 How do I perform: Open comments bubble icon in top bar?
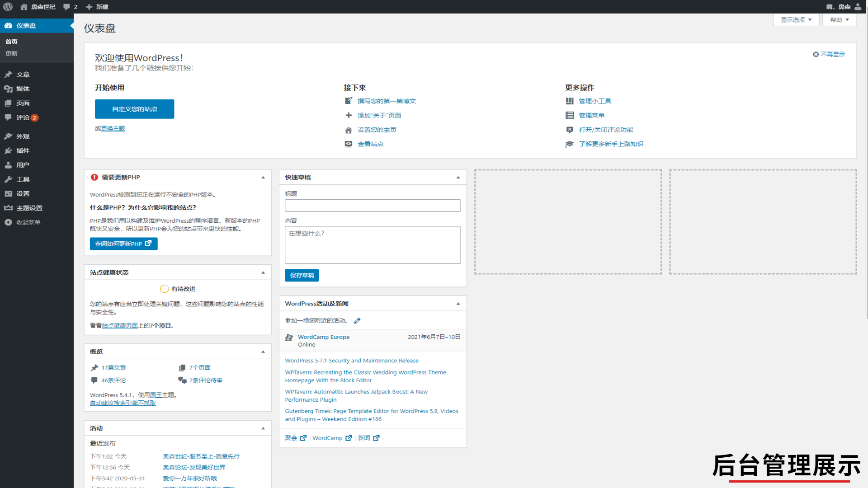point(67,7)
